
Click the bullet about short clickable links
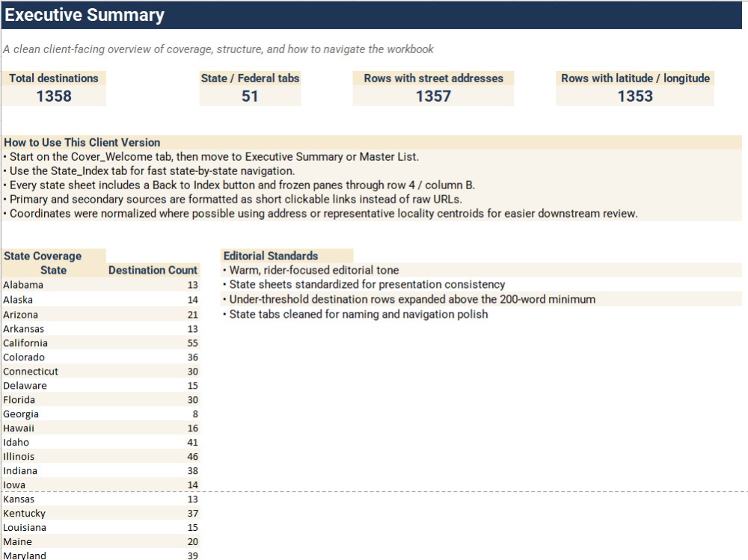coord(371,199)
